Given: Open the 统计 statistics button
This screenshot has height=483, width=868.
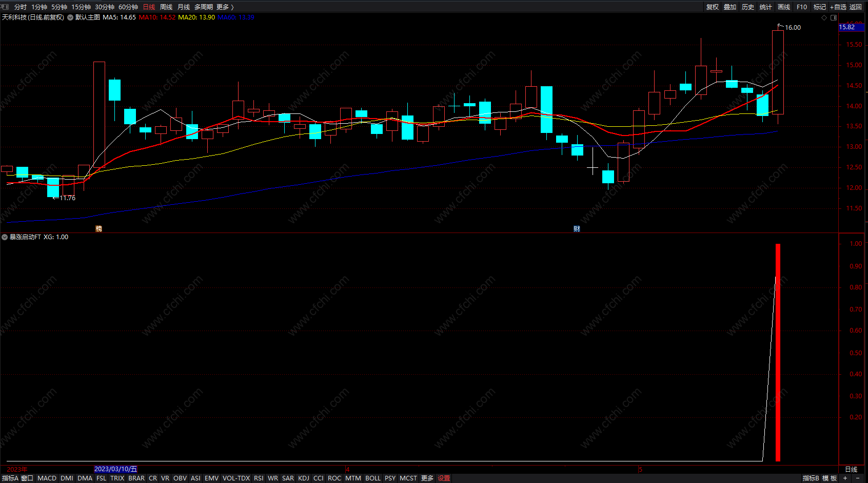Looking at the screenshot, I should click(766, 7).
